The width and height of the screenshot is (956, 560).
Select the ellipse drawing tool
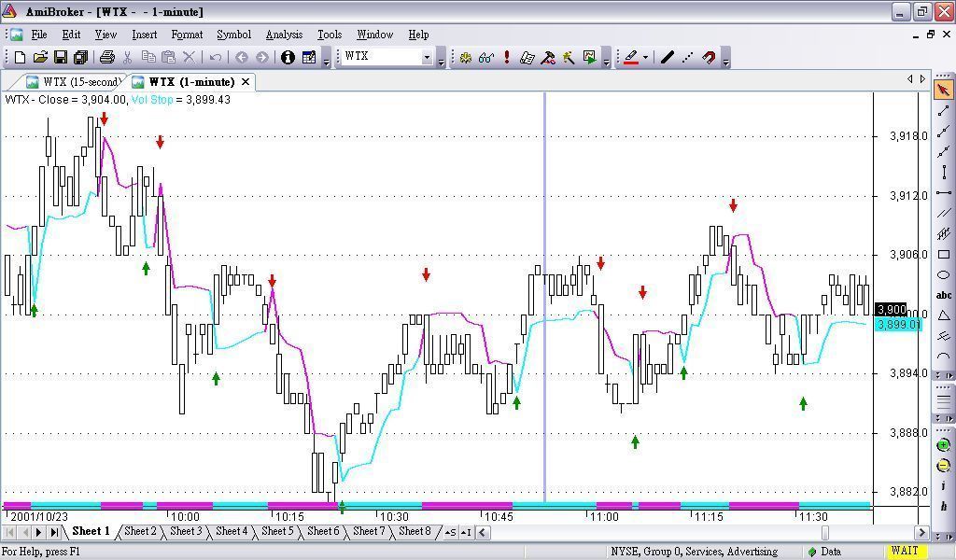[x=943, y=274]
